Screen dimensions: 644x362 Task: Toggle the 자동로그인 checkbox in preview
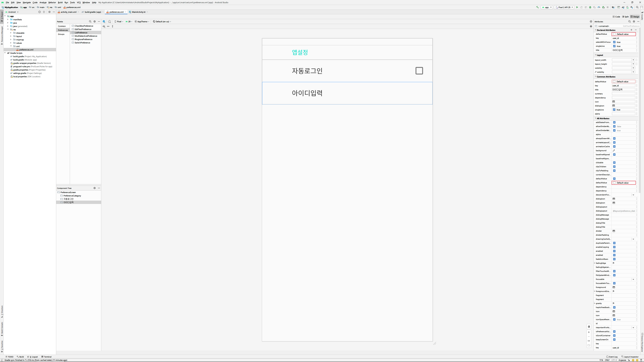click(x=419, y=71)
